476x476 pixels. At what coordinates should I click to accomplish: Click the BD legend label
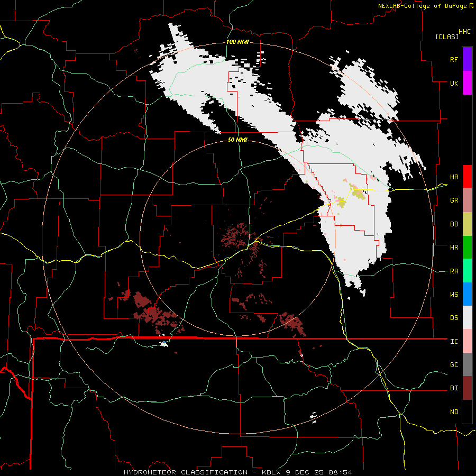pos(454,224)
